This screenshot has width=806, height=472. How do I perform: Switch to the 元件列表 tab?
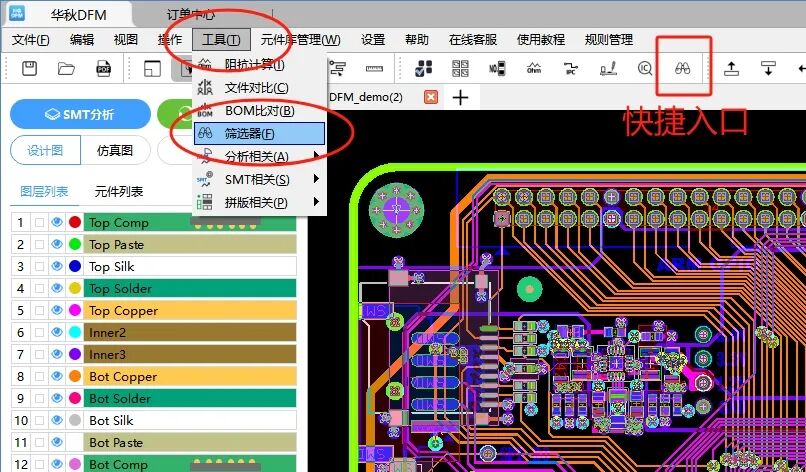click(118, 191)
